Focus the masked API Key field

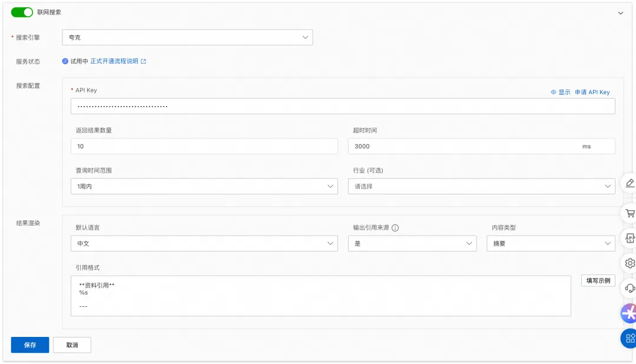pyautogui.click(x=343, y=106)
